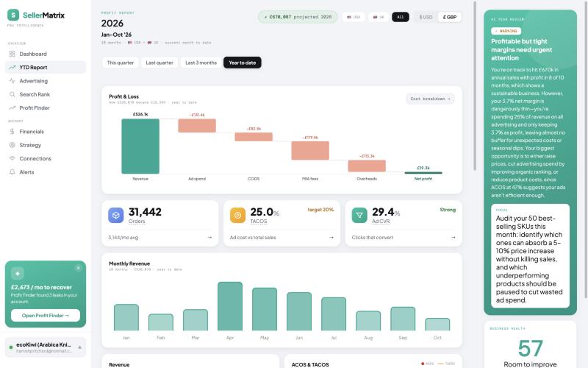Click the sparkle icon in recover card

click(x=18, y=273)
